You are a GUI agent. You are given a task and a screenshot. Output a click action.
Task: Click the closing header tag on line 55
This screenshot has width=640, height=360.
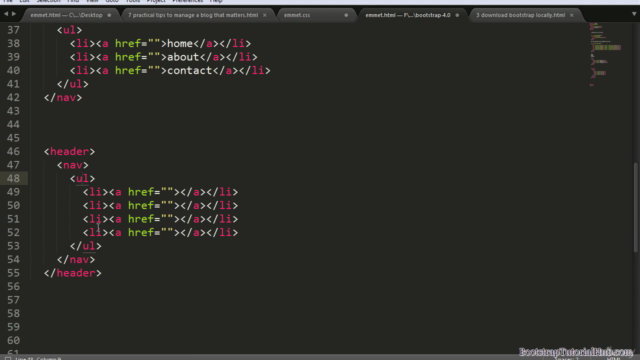coord(73,273)
